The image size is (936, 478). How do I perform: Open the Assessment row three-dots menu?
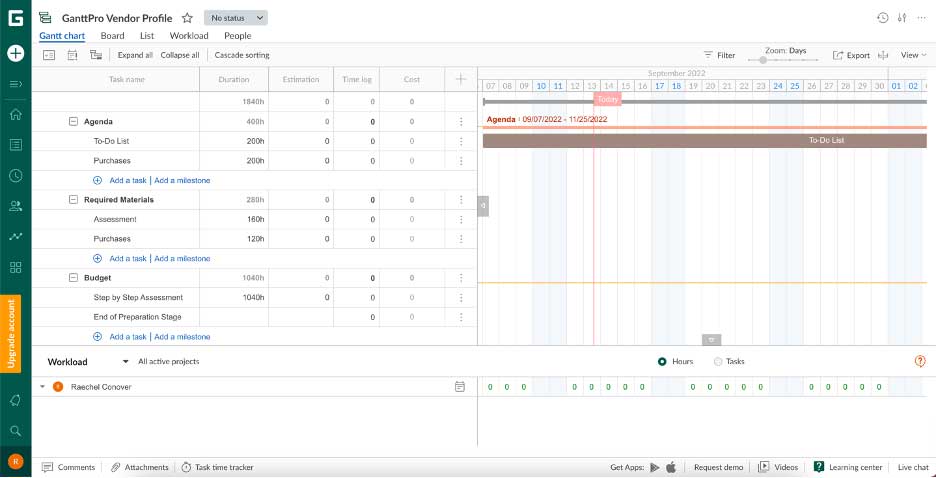tap(461, 220)
